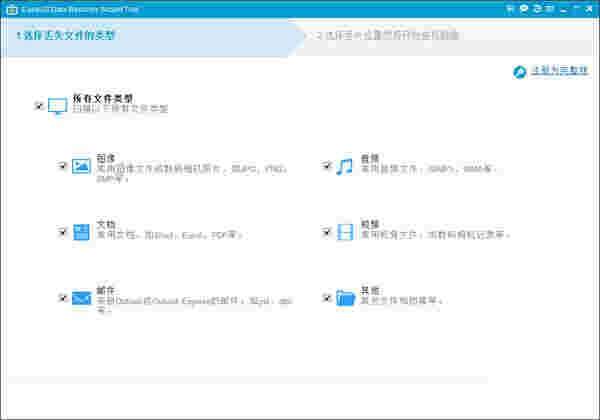Viewport: 600px width, 420px height.
Task: Click the 图像 label text
Action: [106, 158]
